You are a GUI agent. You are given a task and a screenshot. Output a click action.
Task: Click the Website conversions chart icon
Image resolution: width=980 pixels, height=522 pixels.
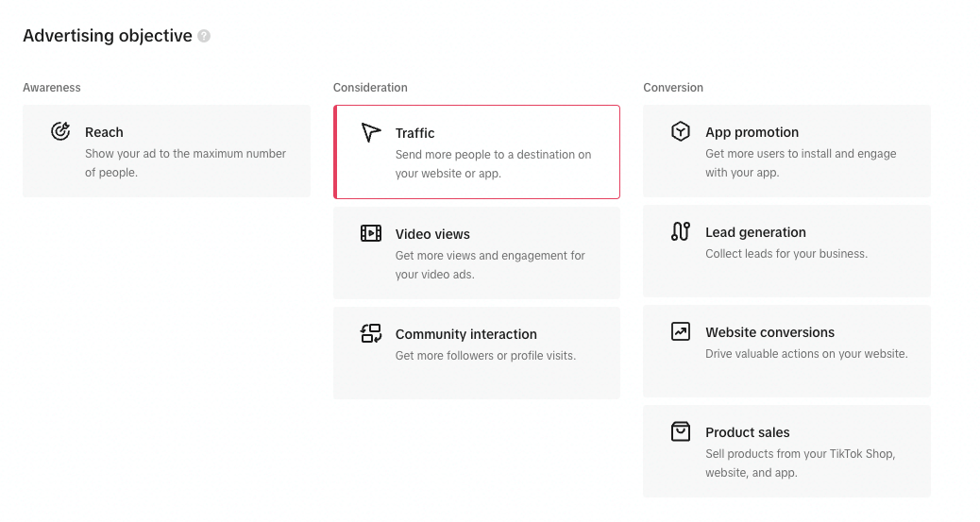coord(681,331)
